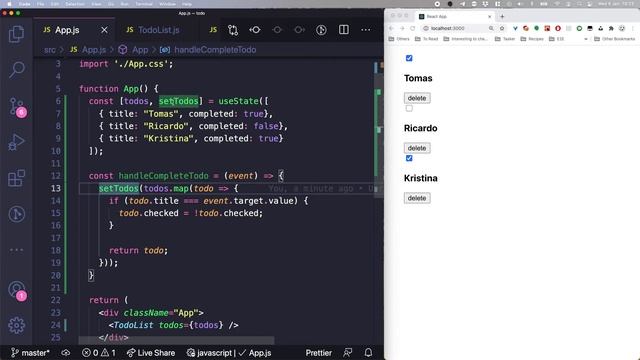Click the highlighted setTodos on line 6

tap(178, 101)
